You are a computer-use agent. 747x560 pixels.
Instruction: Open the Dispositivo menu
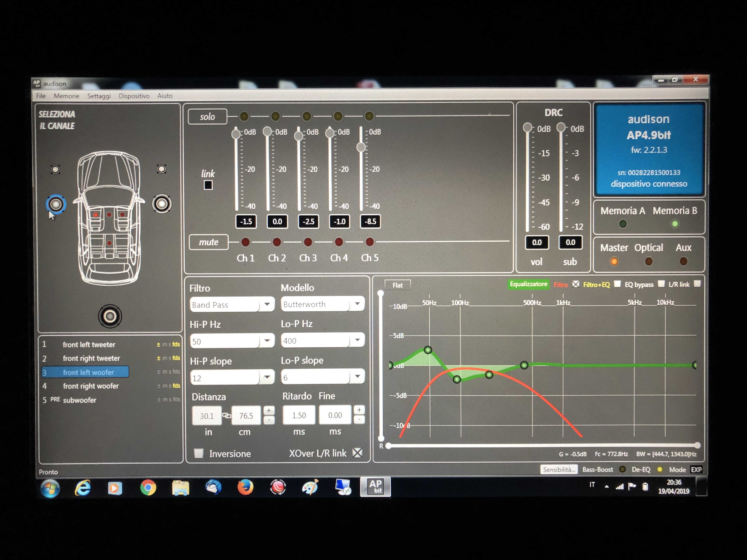(134, 96)
